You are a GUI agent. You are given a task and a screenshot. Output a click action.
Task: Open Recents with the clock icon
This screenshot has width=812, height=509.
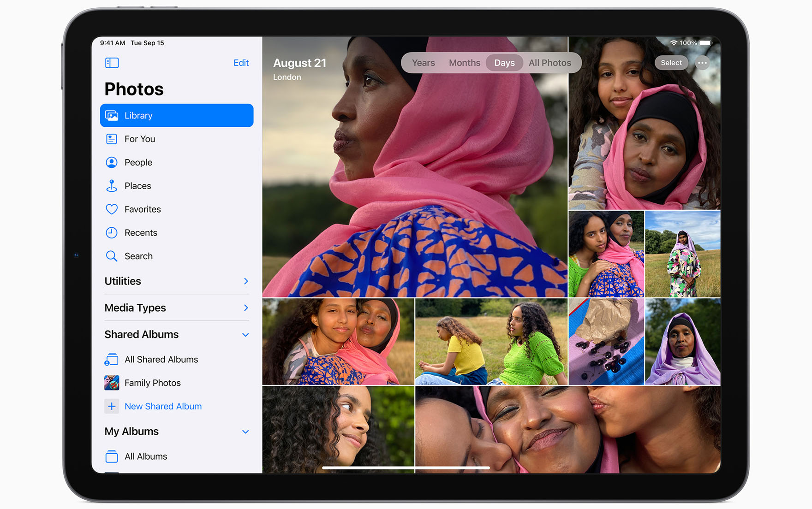(112, 233)
